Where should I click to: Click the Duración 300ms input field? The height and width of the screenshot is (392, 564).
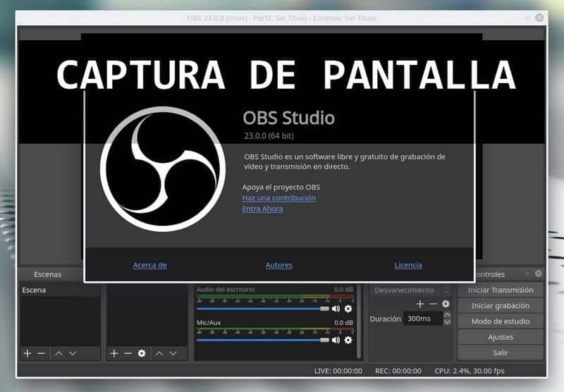[422, 319]
